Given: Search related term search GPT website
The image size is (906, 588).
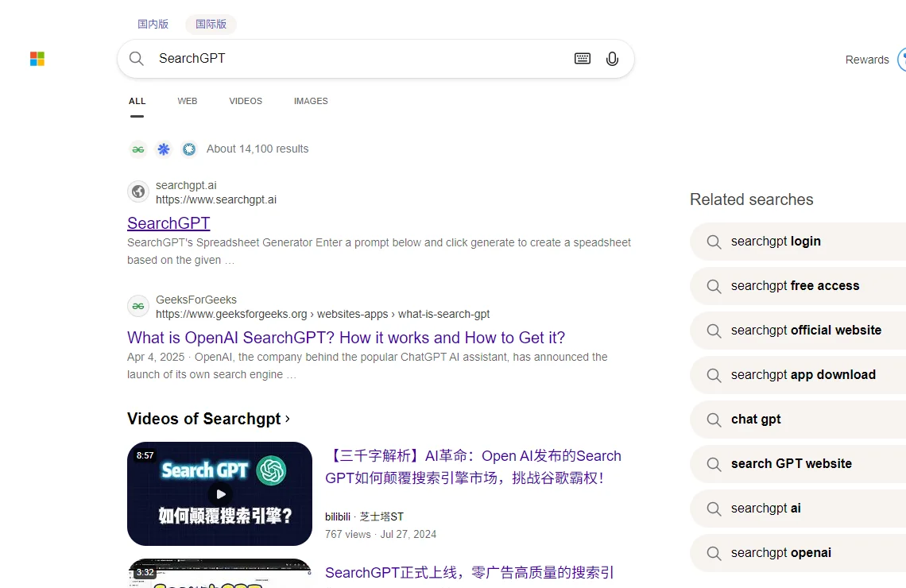Looking at the screenshot, I should [x=798, y=464].
